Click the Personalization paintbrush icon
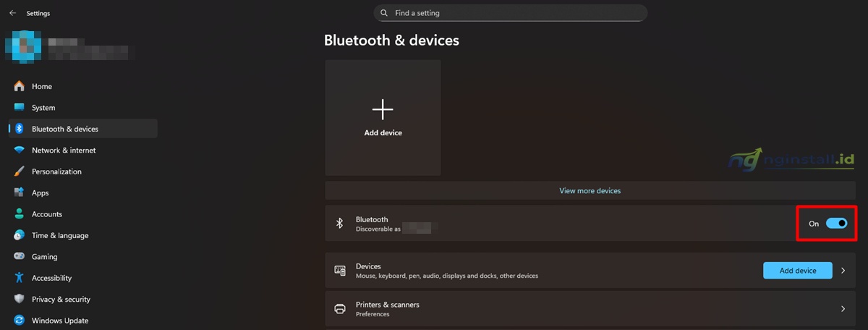The width and height of the screenshot is (868, 330). tap(19, 172)
